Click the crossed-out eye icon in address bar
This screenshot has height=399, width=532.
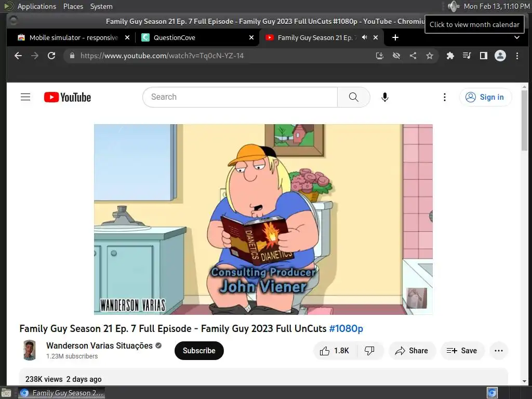coord(396,56)
